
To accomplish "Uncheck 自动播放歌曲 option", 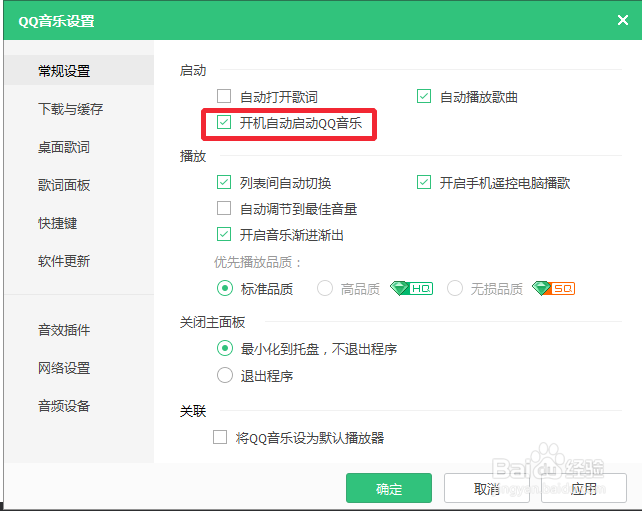I will click(424, 96).
